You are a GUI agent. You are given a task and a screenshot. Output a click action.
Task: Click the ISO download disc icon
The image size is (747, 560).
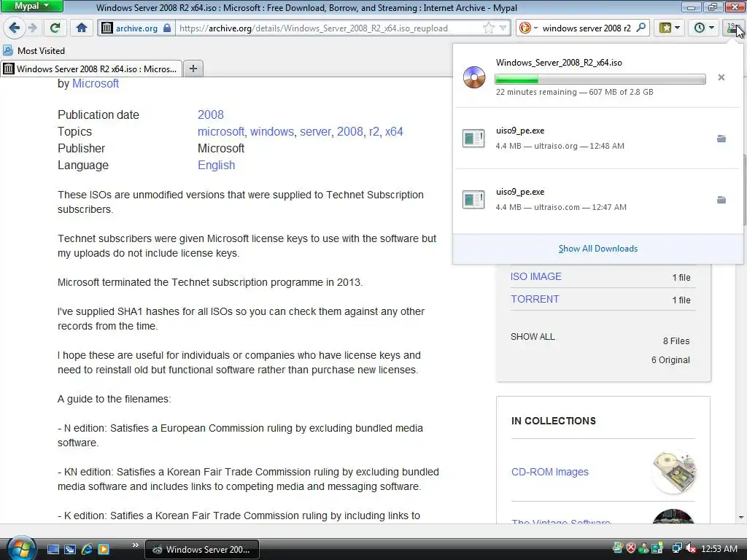point(474,77)
